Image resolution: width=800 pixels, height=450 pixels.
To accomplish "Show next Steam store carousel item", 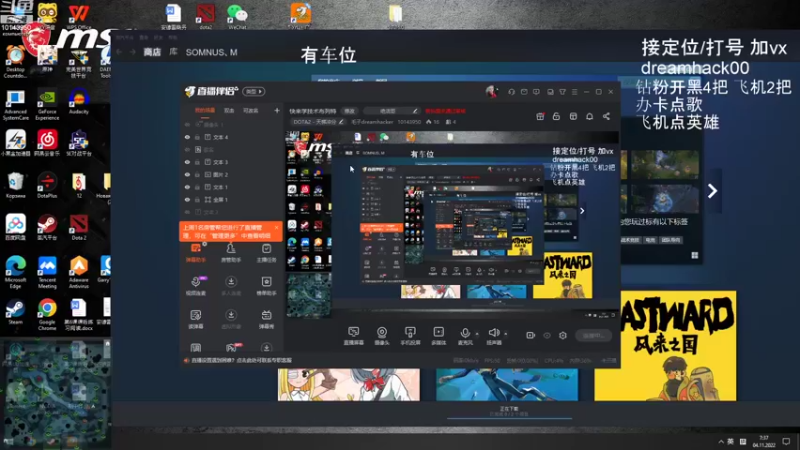I will pos(712,191).
